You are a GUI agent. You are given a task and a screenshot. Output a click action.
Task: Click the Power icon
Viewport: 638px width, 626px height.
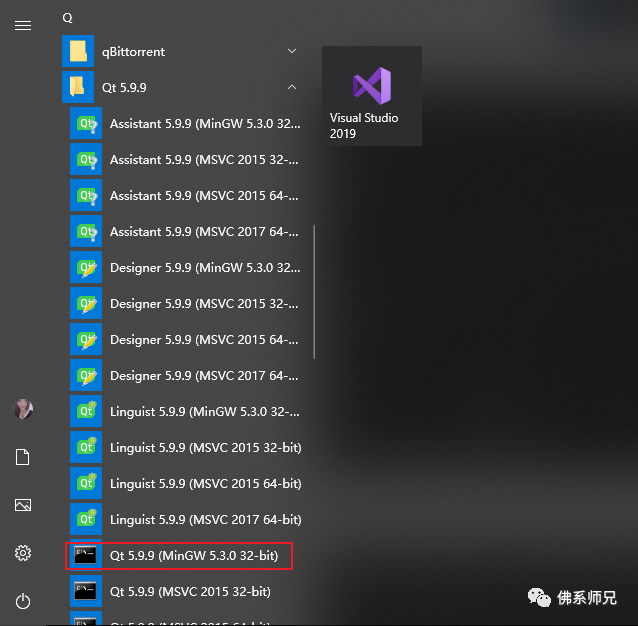[x=23, y=601]
